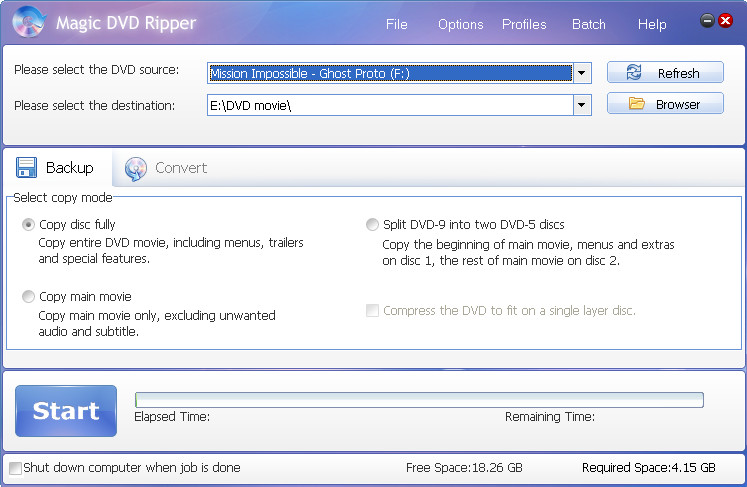
Task: Minimize the Magic DVD Ripper window
Action: [x=707, y=20]
